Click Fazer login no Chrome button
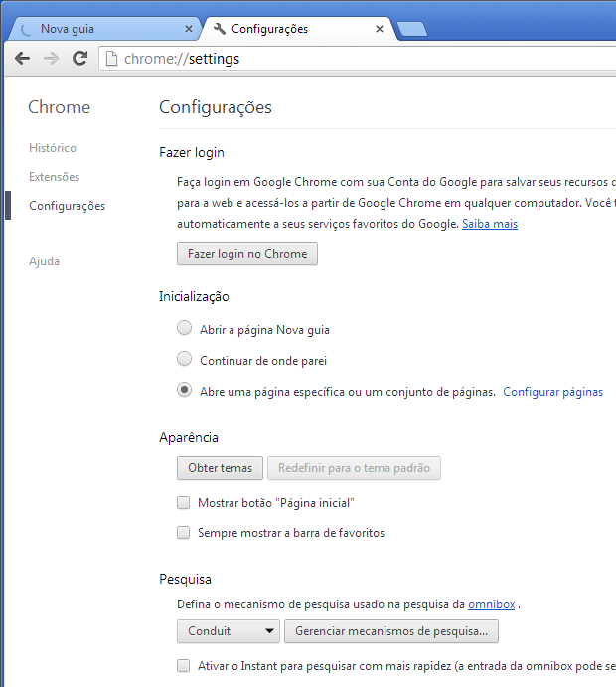The height and width of the screenshot is (687, 616). click(247, 254)
